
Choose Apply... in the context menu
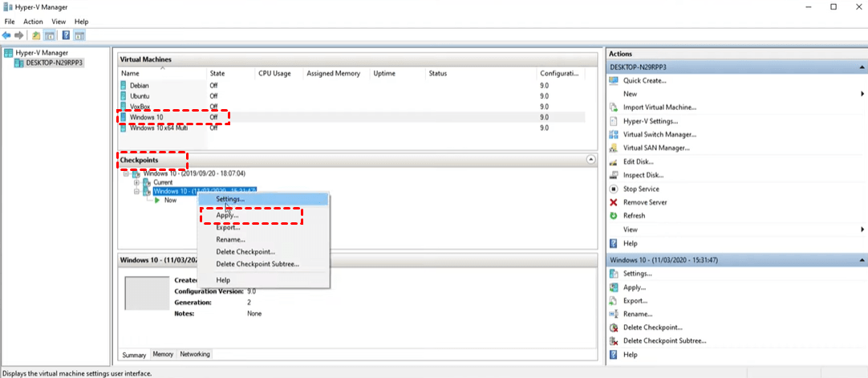click(263, 215)
